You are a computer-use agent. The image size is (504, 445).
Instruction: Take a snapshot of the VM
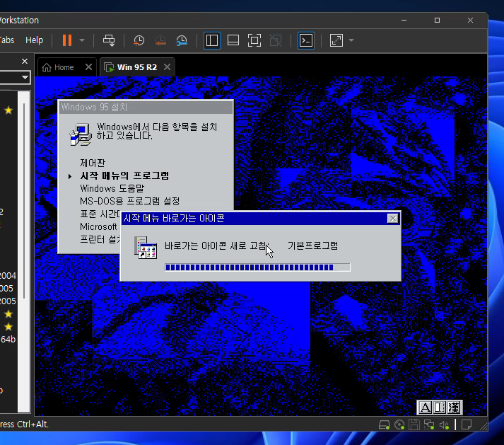tap(139, 40)
